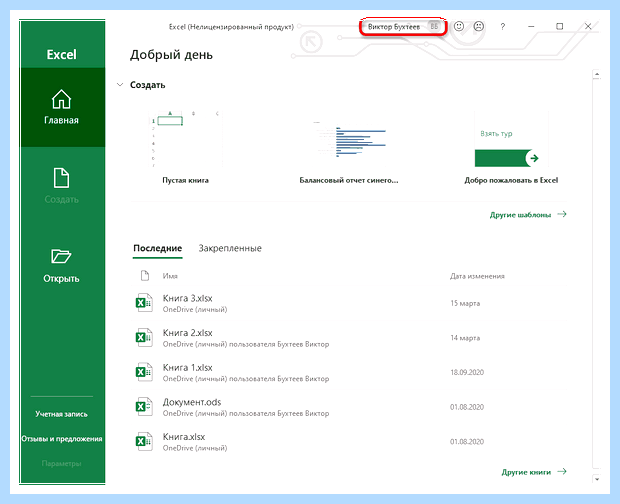The image size is (620, 504).
Task: Open the file named Книга 2.xlsx
Action: (187, 333)
